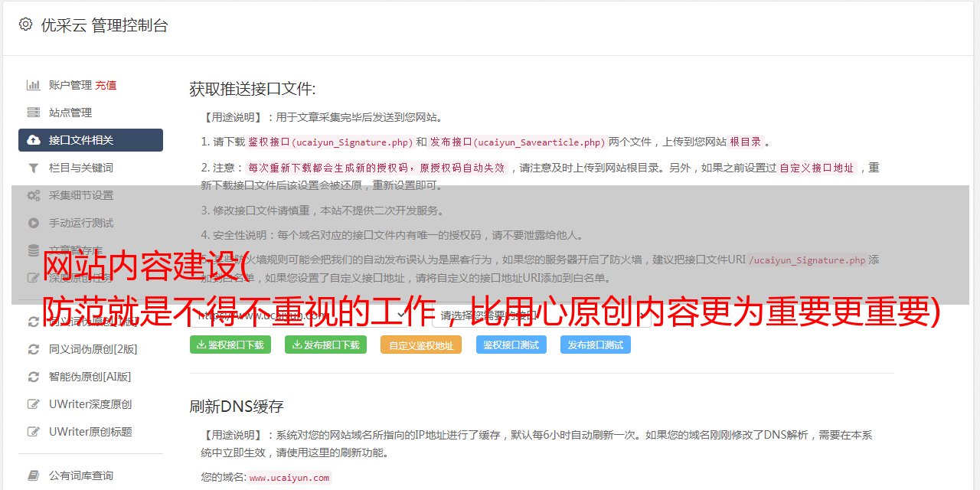The width and height of the screenshot is (980, 490).
Task: Click the orange 自定义鉴权地址 button
Action: coord(421,345)
